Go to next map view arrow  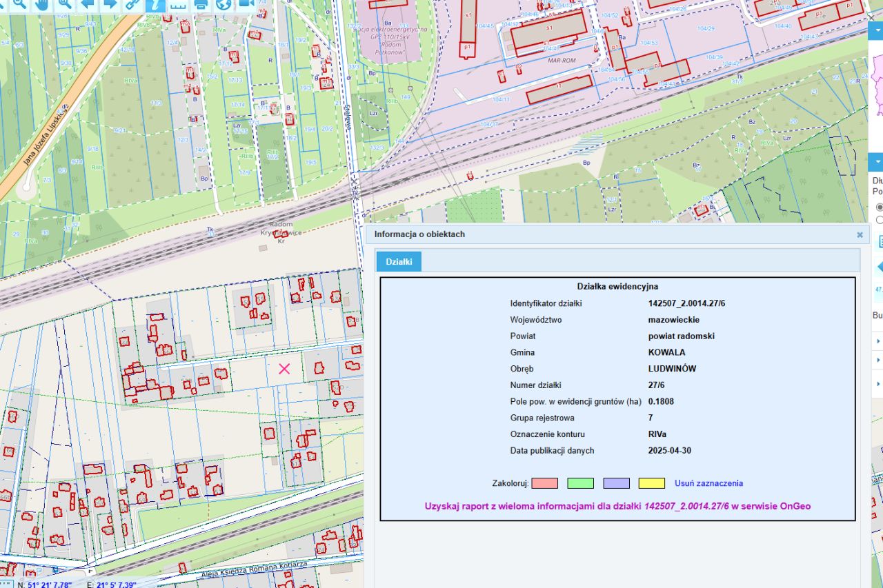[110, 3]
